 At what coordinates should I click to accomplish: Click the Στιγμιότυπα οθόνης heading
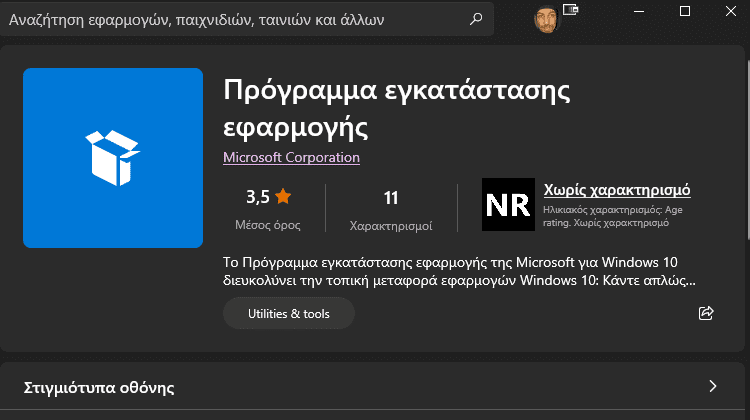(x=99, y=387)
